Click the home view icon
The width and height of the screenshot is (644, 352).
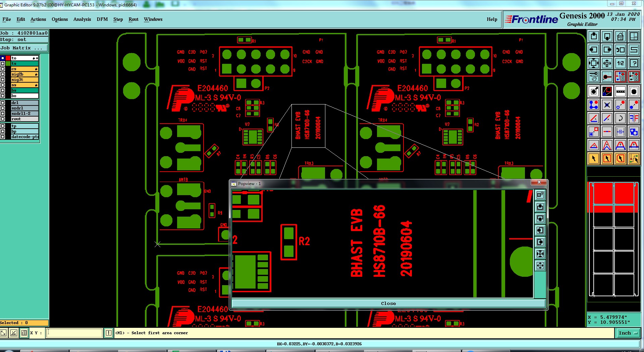point(621,36)
